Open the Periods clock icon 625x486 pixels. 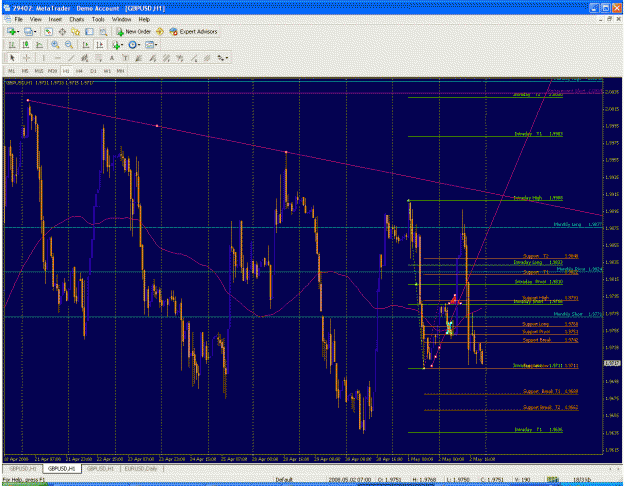click(x=132, y=45)
